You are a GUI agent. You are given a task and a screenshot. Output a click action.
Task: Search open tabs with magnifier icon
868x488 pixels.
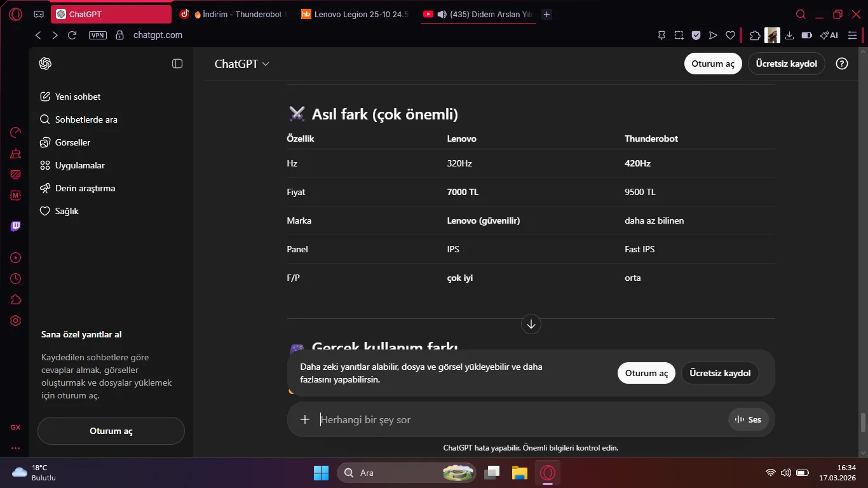(801, 14)
